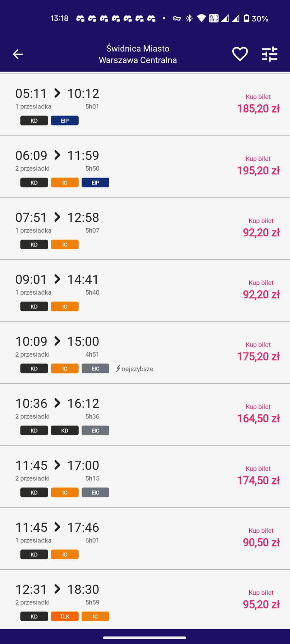Tap the Świdnica Miasto Warszawa Centralna title
This screenshot has width=290, height=644.
[x=138, y=54]
